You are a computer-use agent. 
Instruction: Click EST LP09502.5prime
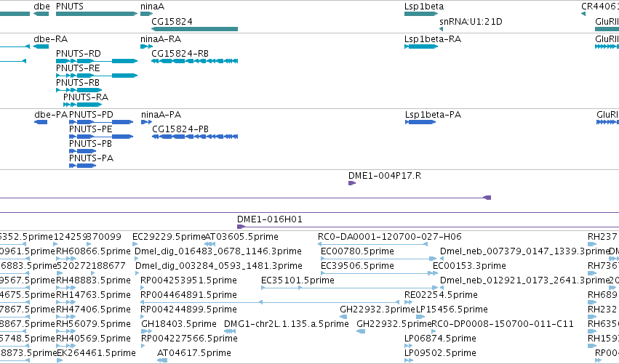pos(440,353)
